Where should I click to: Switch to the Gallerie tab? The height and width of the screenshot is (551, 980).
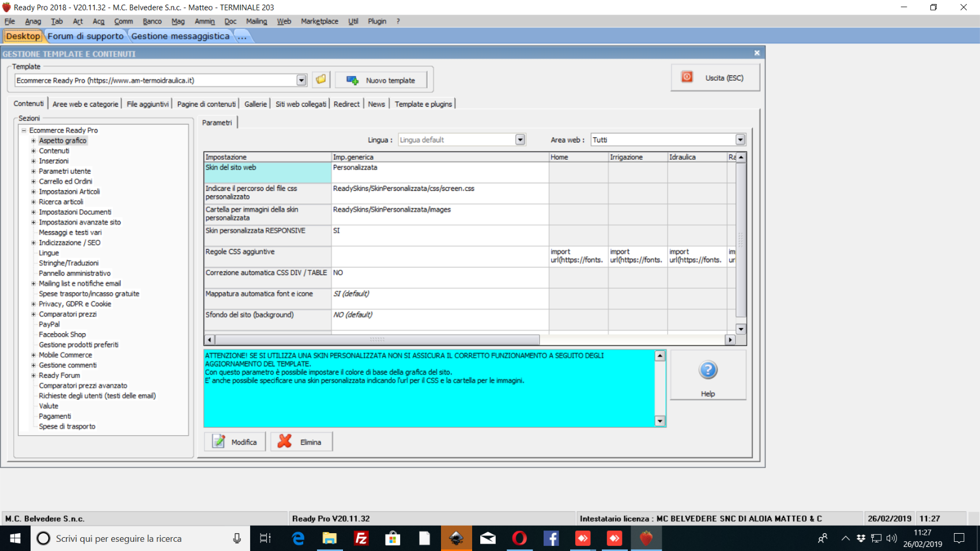pos(255,104)
